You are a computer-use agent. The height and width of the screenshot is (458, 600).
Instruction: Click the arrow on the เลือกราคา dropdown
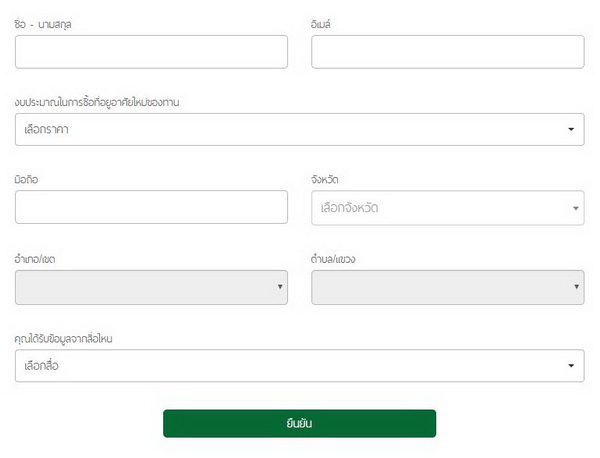[571, 129]
